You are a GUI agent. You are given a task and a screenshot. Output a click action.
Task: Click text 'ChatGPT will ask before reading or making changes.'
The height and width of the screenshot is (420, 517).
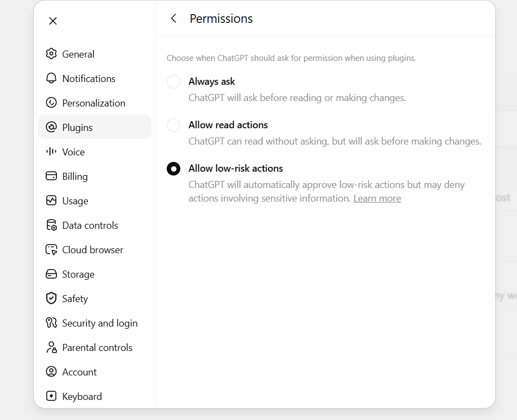click(297, 98)
